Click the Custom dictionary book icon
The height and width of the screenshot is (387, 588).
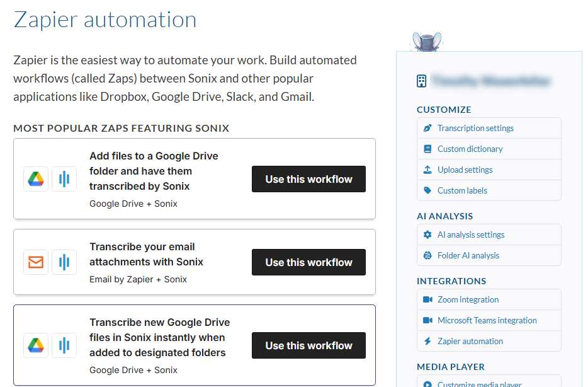point(427,149)
